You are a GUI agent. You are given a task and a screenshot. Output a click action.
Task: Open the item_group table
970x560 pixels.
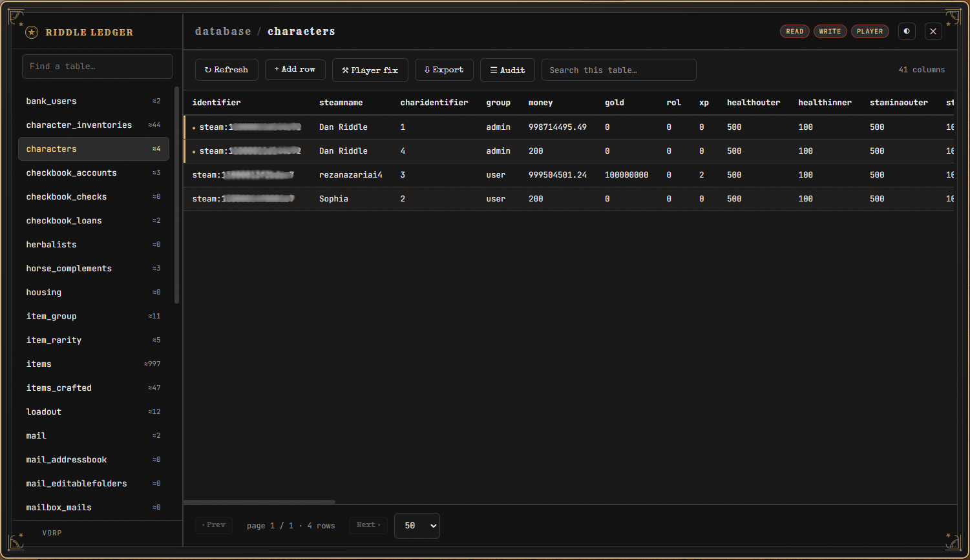coord(94,316)
